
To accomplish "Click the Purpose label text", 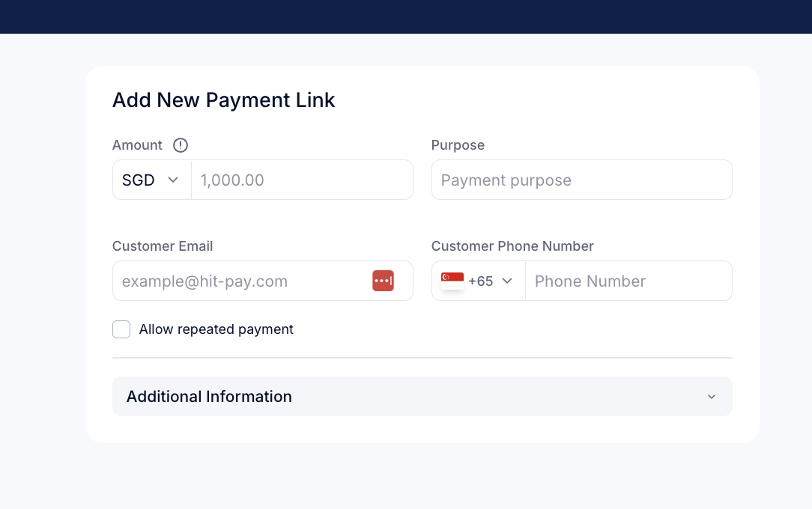I will pos(458,145).
